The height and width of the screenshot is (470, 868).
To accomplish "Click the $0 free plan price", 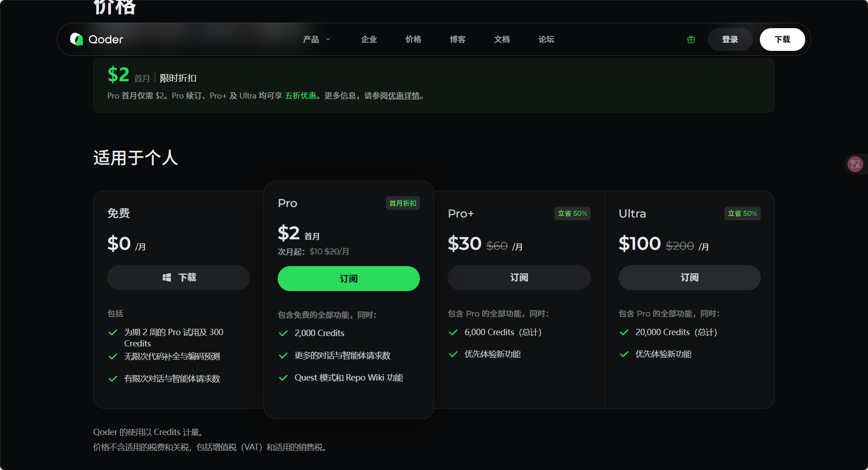I will [119, 244].
